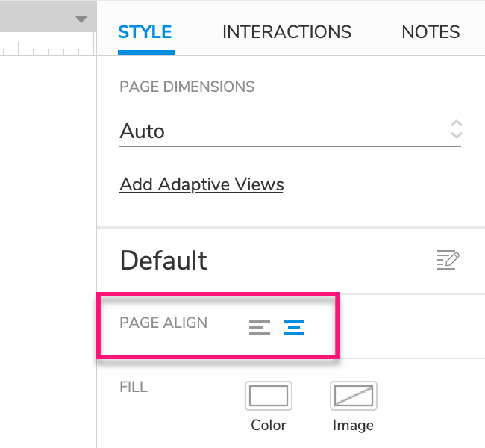This screenshot has height=448, width=485.
Task: Open the manage page styles editor icon
Action: pos(448,260)
